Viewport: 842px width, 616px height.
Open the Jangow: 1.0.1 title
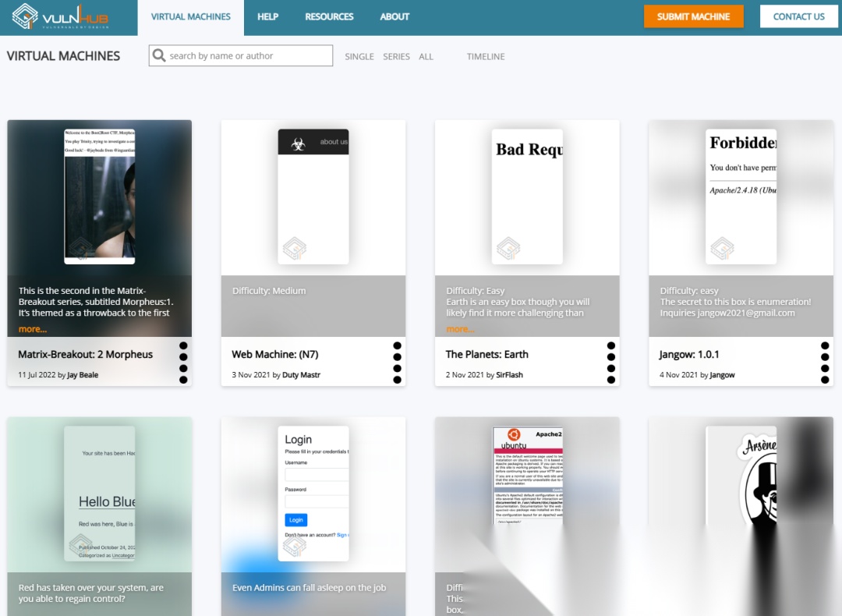pos(689,355)
